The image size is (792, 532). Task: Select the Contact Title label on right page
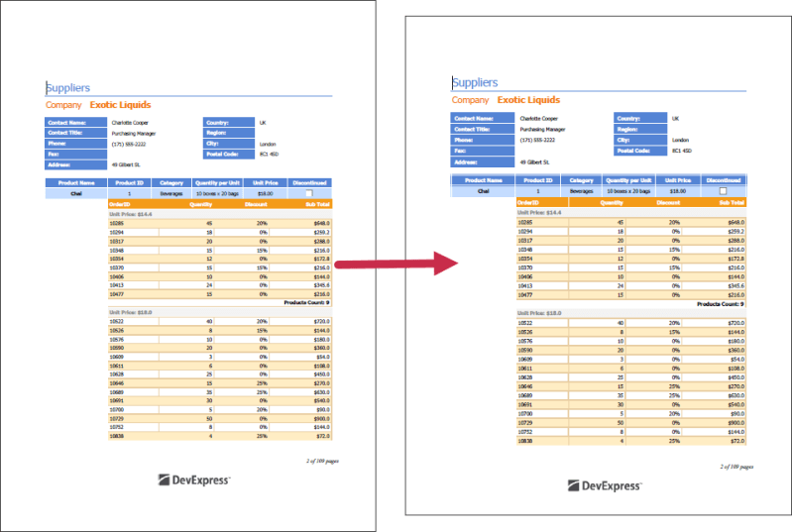point(482,129)
